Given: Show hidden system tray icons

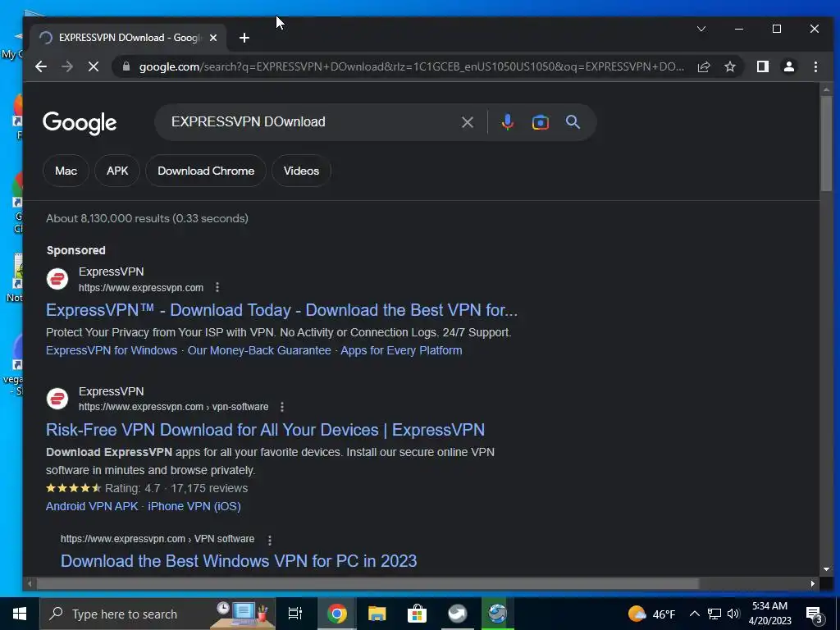Looking at the screenshot, I should [x=694, y=614].
